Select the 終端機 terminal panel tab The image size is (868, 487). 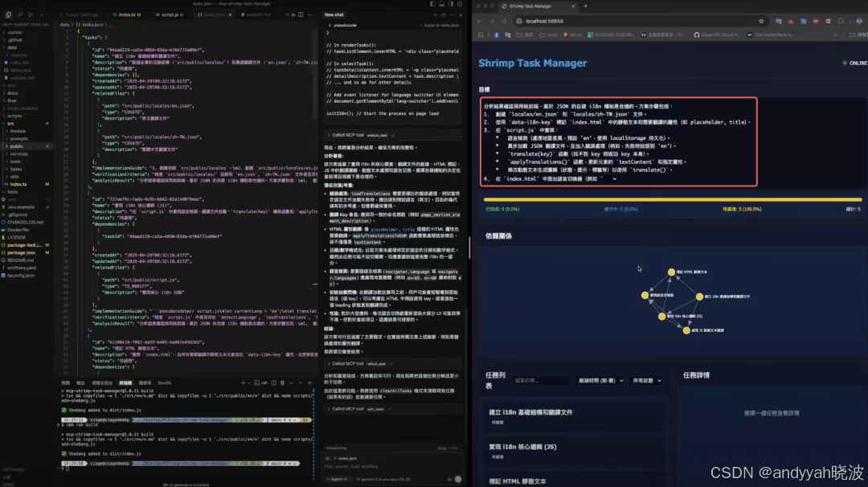point(125,383)
